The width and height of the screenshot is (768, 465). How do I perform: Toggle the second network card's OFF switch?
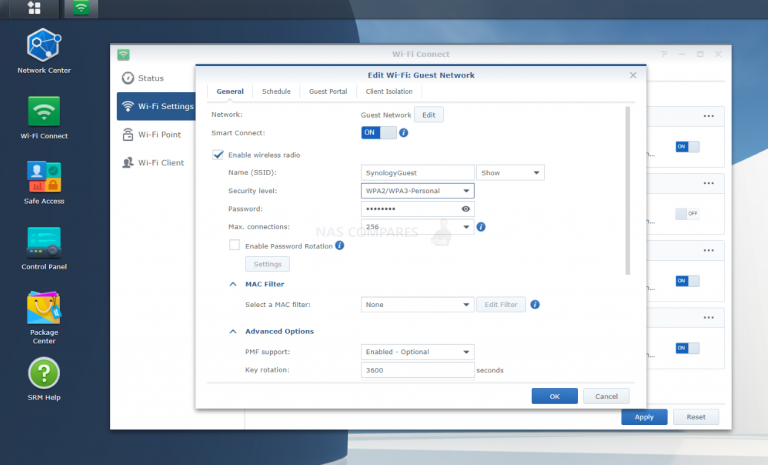click(688, 214)
